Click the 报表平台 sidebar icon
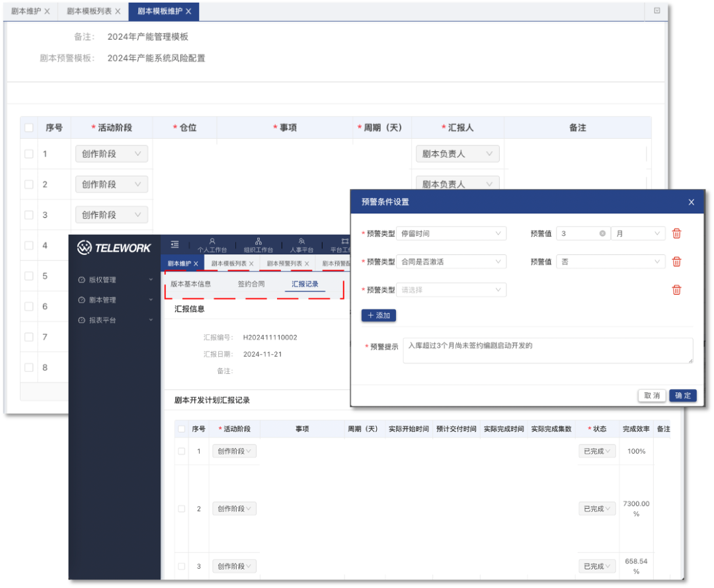This screenshot has width=714, height=588. tap(81, 320)
